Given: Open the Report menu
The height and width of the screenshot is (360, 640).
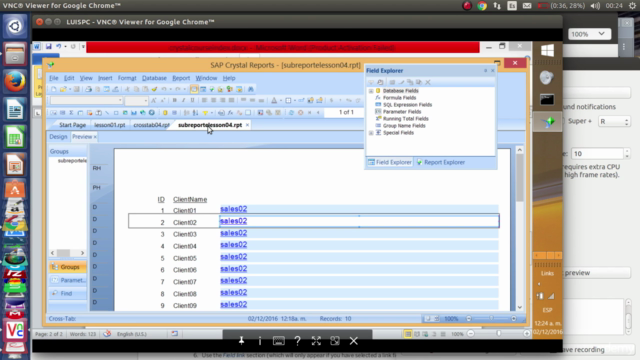Looking at the screenshot, I should tap(181, 78).
